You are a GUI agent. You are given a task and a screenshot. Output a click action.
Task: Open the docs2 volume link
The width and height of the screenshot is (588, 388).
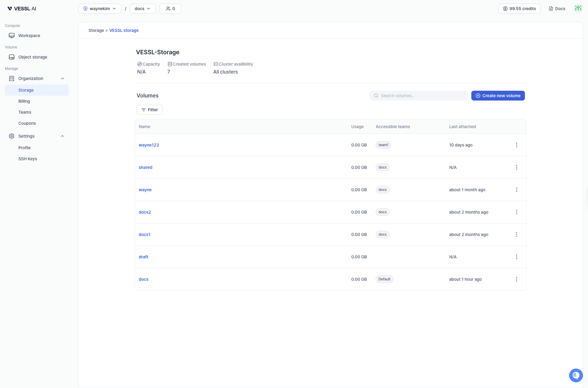pos(145,212)
